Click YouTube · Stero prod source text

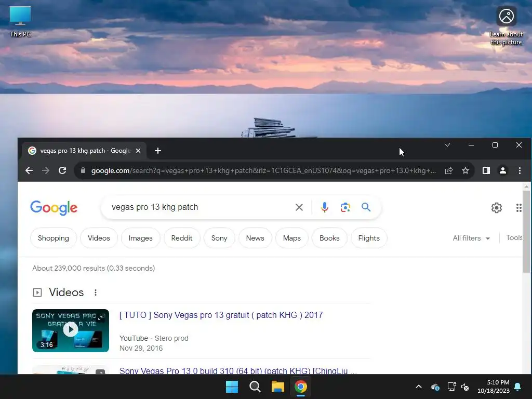(154, 338)
